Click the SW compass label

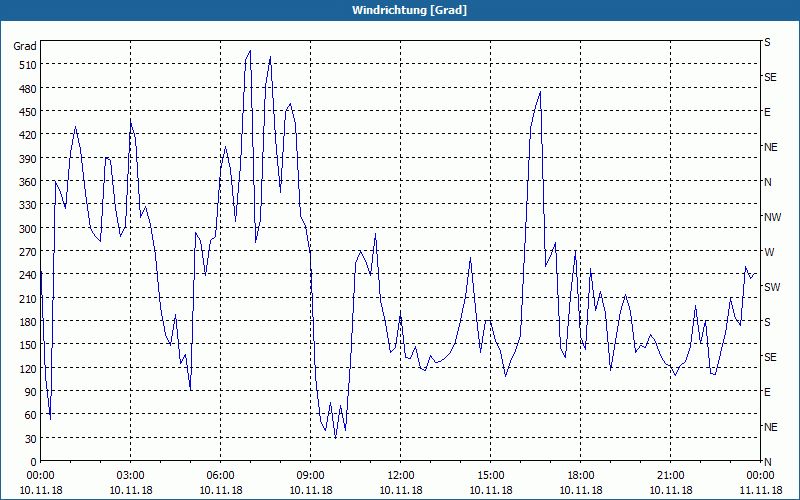[x=772, y=287]
